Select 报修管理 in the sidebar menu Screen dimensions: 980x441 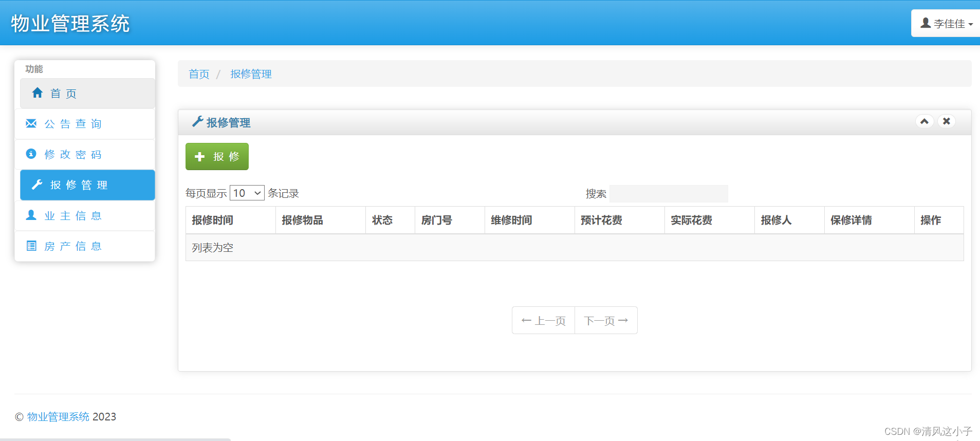87,185
